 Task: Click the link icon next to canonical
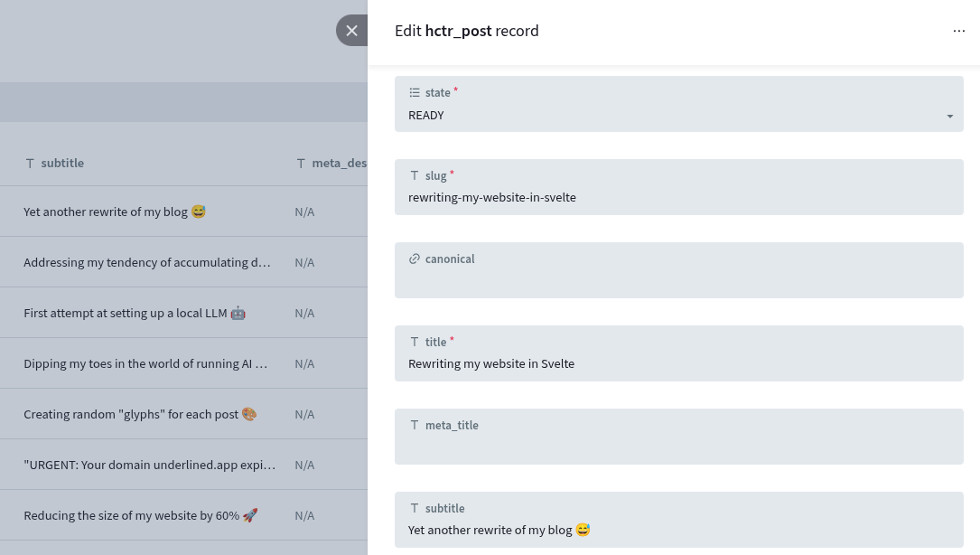click(415, 259)
